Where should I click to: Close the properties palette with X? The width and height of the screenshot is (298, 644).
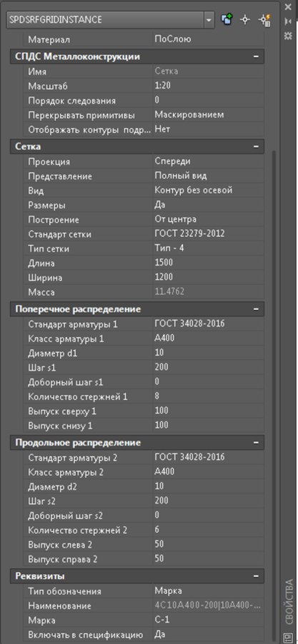click(x=288, y=6)
